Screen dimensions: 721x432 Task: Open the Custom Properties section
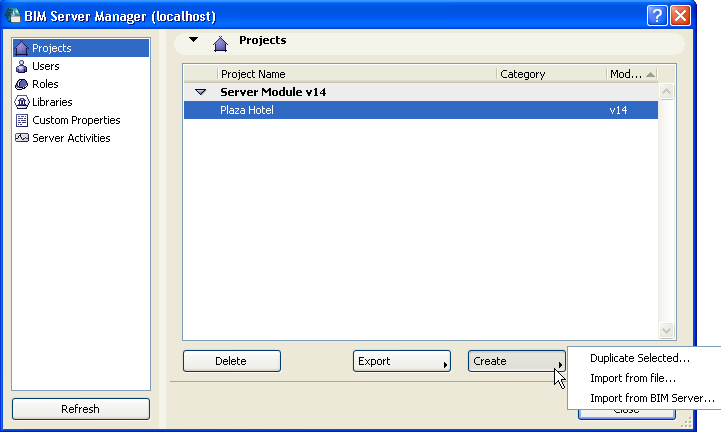click(x=76, y=120)
